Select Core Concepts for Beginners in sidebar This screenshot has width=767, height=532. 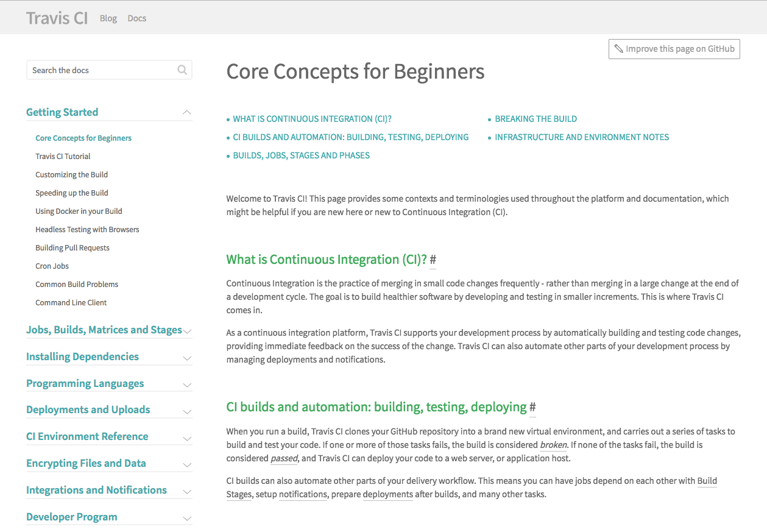(x=83, y=138)
